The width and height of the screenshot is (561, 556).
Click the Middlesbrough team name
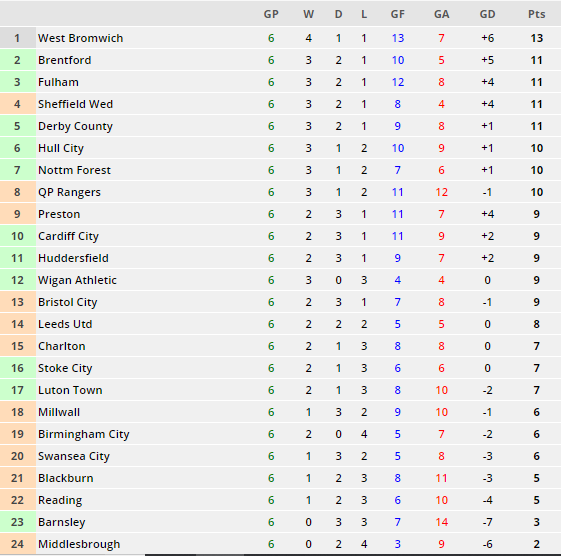pos(79,544)
